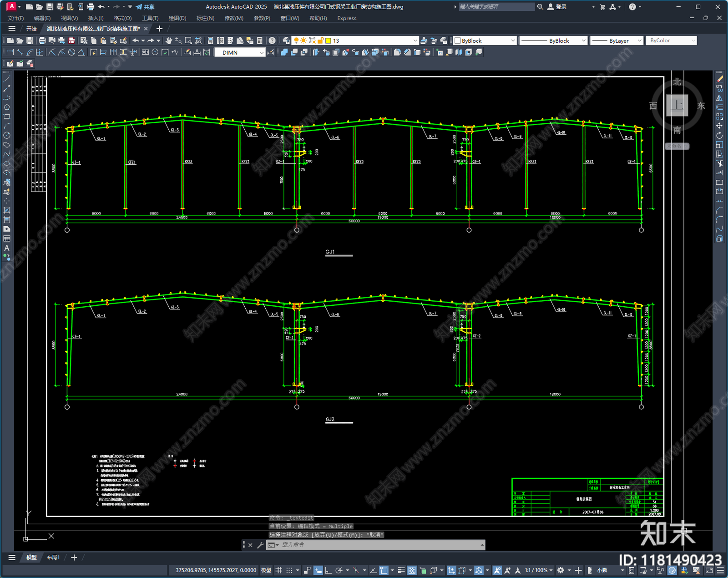Viewport: 728px width, 578px height.
Task: Click the Erase tool in right toolbar
Action: coord(719,79)
